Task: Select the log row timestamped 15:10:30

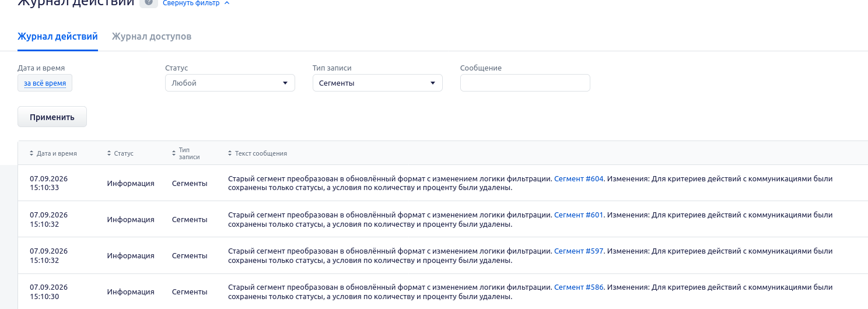Action: 443,292
